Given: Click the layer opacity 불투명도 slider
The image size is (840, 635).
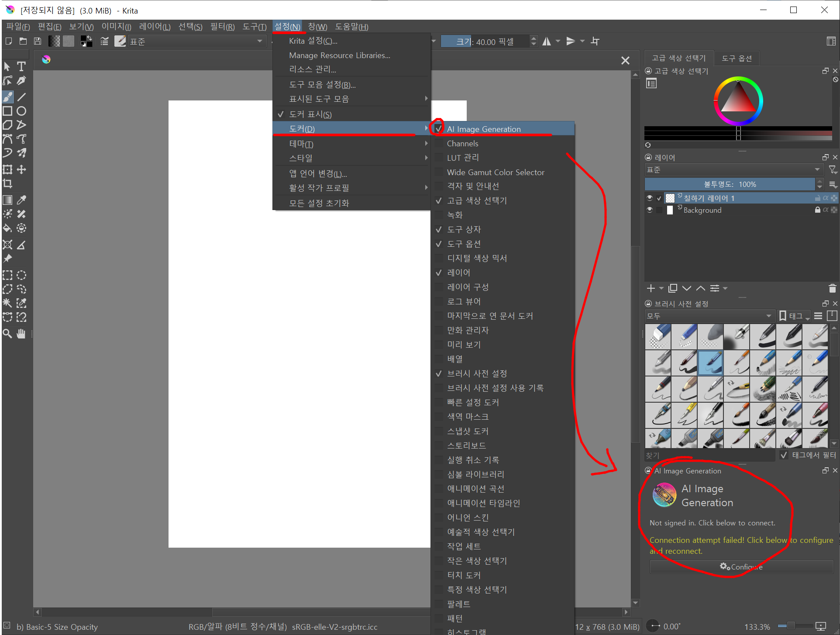Looking at the screenshot, I should pos(730,184).
